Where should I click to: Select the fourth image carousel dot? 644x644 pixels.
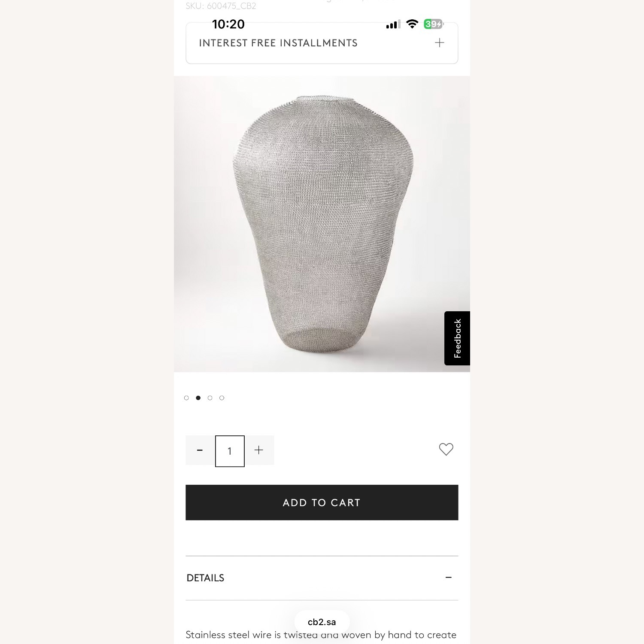222,398
